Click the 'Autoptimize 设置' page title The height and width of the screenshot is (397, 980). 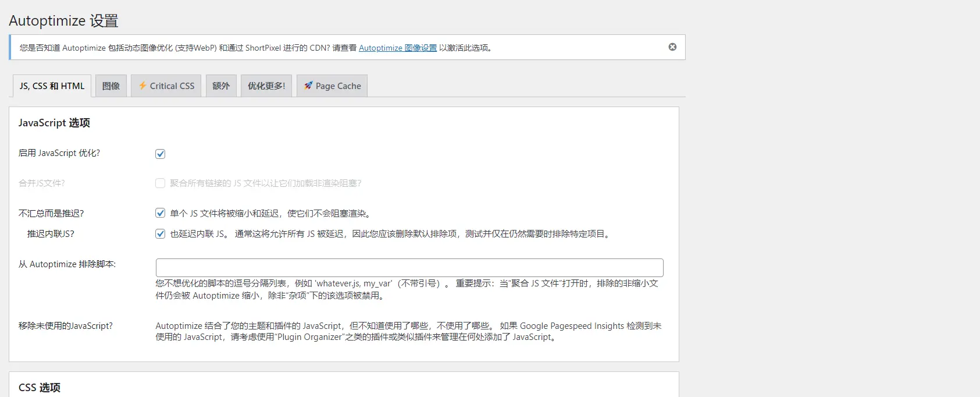pyautogui.click(x=63, y=21)
